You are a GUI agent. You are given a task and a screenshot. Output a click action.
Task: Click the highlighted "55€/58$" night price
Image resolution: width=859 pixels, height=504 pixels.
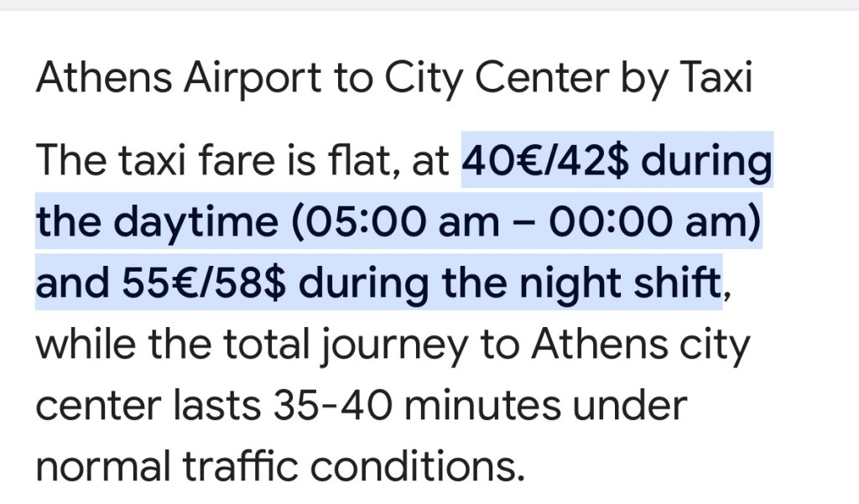coord(205,284)
